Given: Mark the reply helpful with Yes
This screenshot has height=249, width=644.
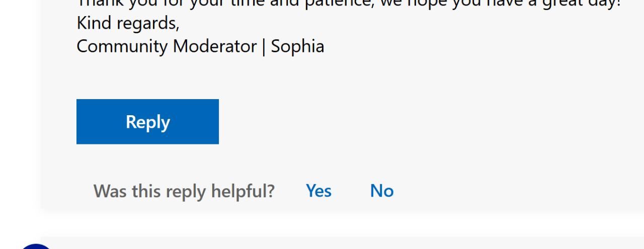Looking at the screenshot, I should pyautogui.click(x=318, y=191).
